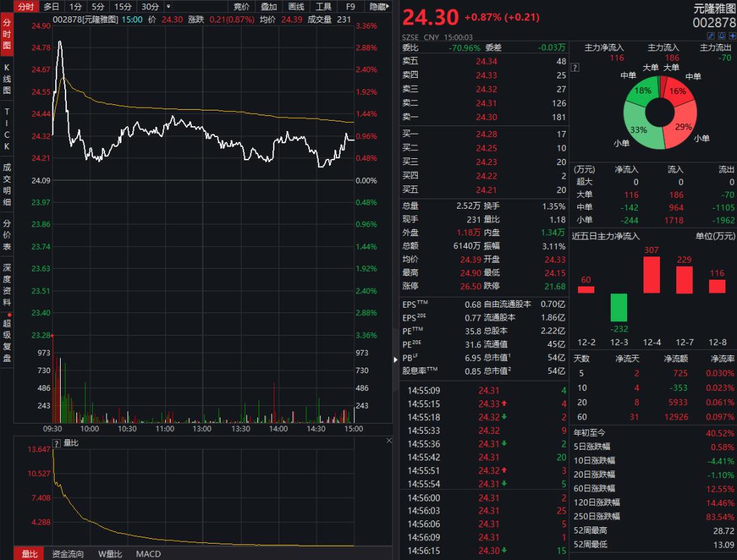Switch to the 多日 multi-day tab
This screenshot has height=560, width=737.
pos(51,7)
